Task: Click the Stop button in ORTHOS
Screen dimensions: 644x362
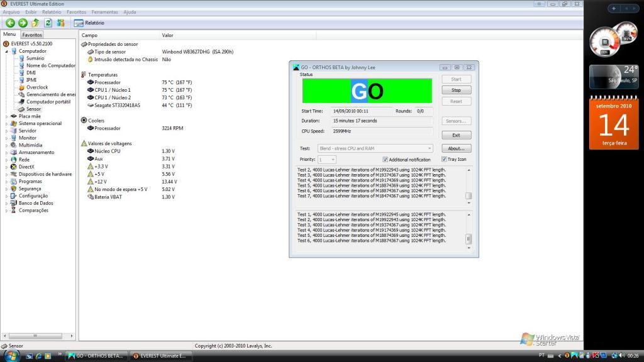Action: (457, 90)
